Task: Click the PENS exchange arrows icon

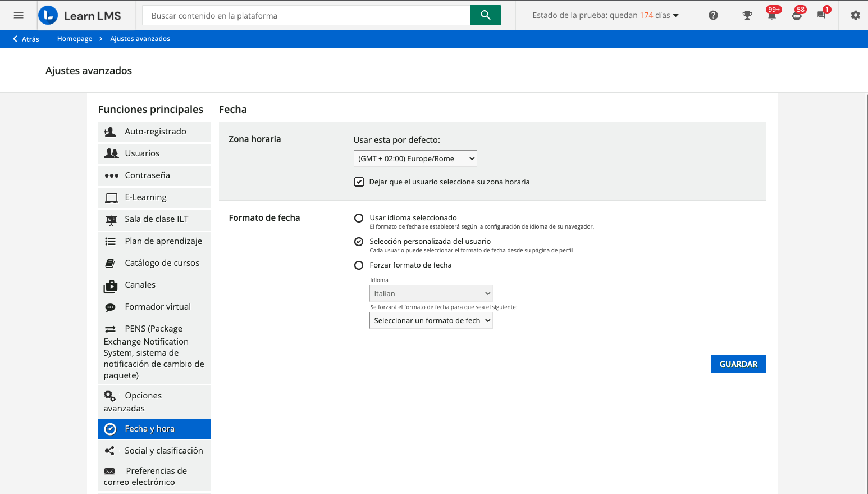Action: point(111,329)
